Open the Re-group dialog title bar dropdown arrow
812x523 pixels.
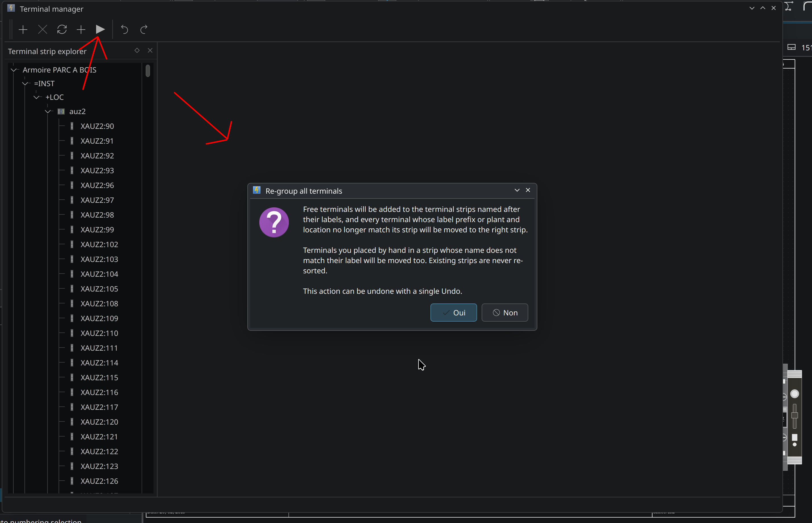[517, 190]
